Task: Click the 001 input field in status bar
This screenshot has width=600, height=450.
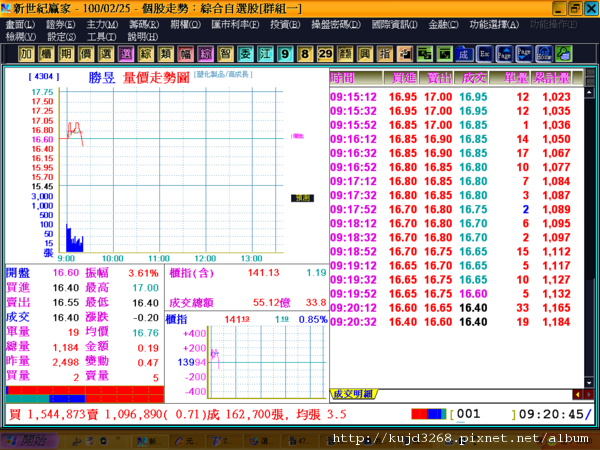Action: pos(484,414)
